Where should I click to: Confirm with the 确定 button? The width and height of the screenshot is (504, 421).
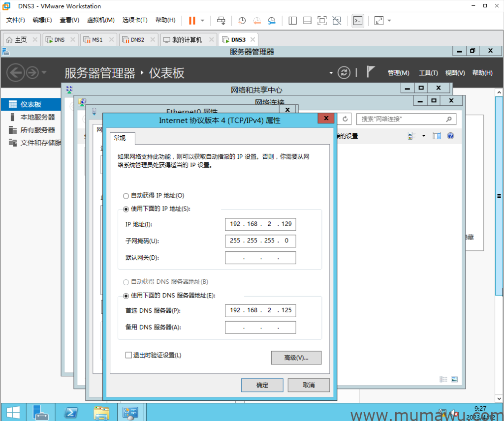click(x=262, y=385)
